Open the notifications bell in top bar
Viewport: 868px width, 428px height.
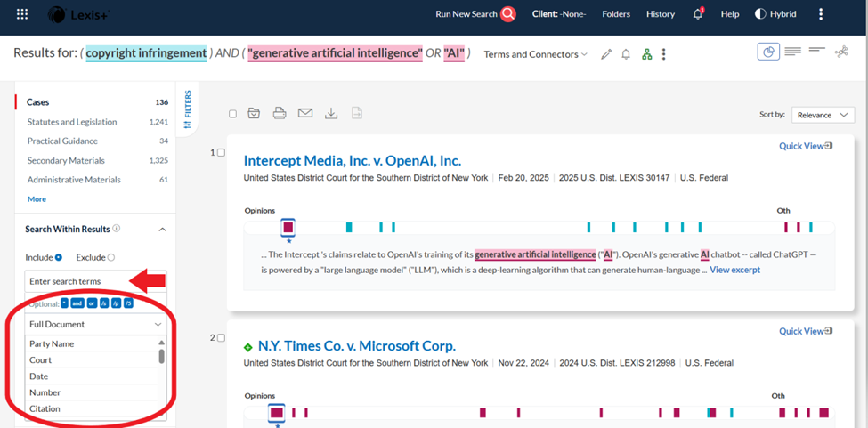coord(698,14)
